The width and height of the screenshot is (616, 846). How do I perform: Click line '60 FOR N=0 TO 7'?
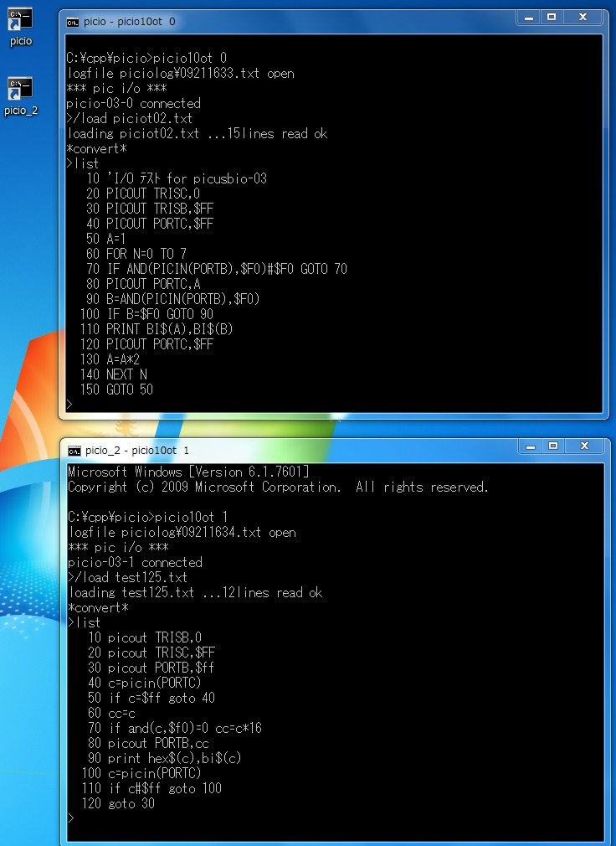pos(136,254)
